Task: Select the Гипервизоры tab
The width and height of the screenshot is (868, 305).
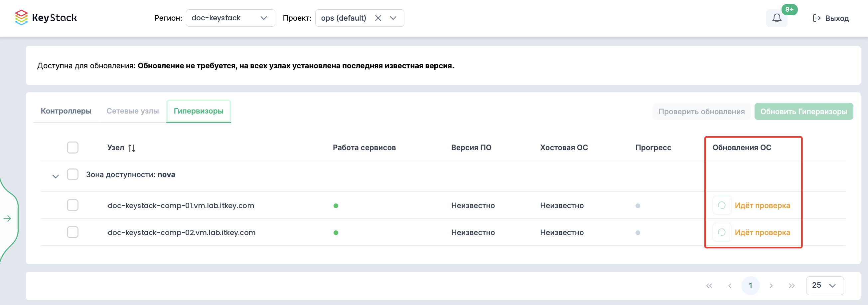Action: pos(199,111)
